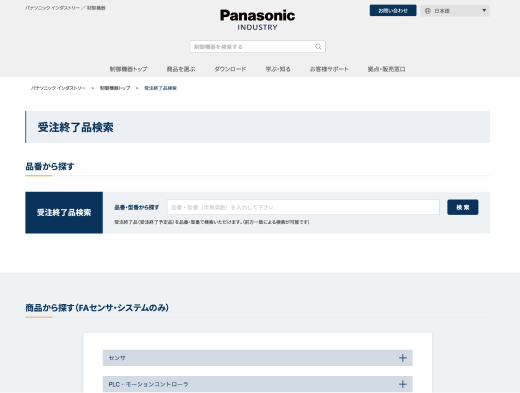520x393 pixels.
Task: Open the 商品を選ぶ menu
Action: tap(181, 69)
